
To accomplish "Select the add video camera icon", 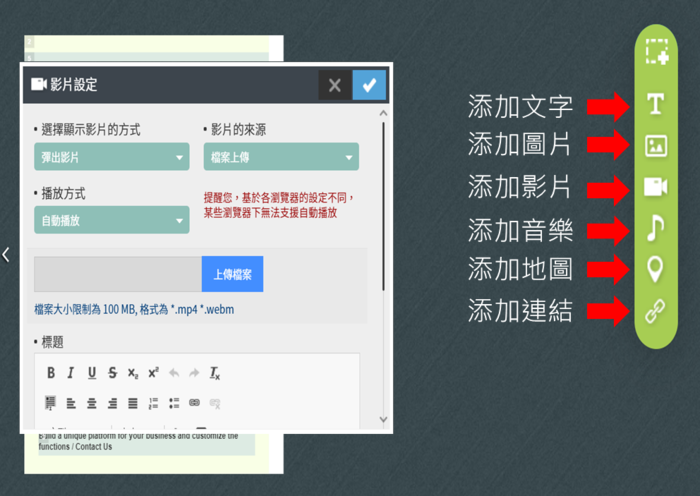I will pos(655,187).
